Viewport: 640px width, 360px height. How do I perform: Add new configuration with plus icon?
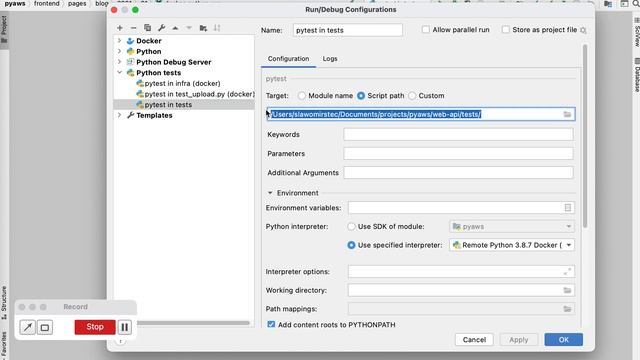[x=120, y=28]
